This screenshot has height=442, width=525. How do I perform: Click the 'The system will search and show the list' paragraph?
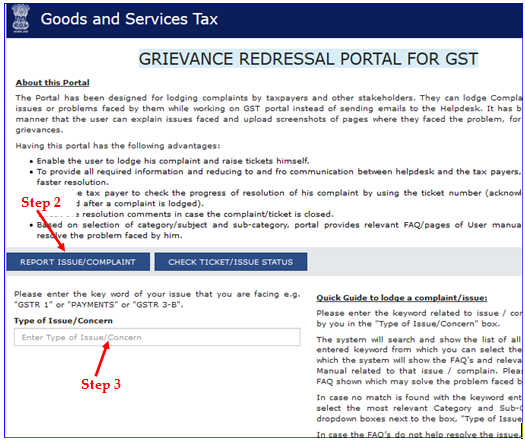click(x=419, y=360)
